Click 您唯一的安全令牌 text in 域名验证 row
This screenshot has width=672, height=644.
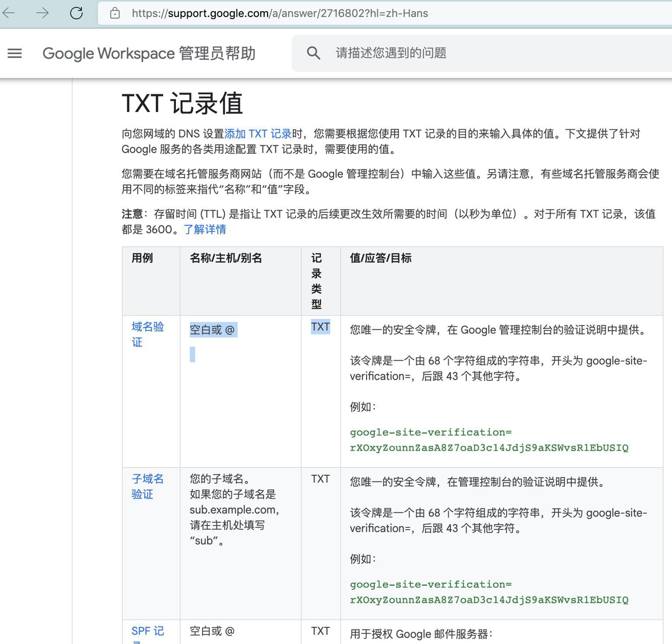click(499, 330)
